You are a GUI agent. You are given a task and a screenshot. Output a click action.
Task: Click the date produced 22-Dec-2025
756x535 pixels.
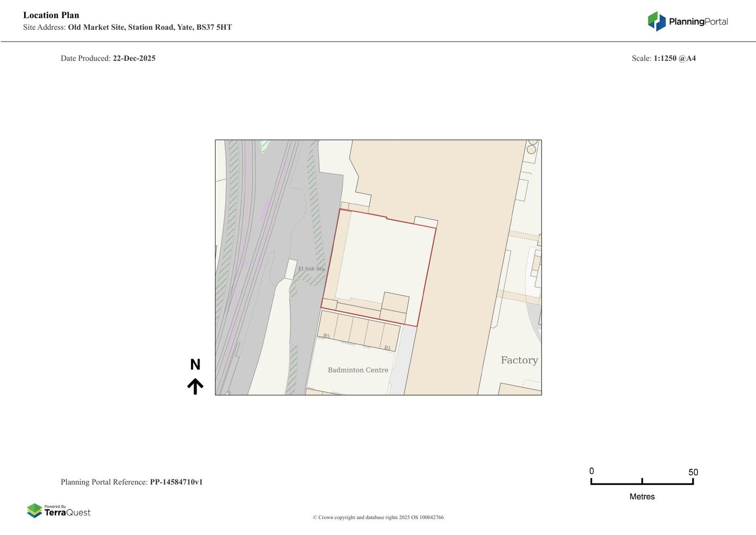[134, 59]
